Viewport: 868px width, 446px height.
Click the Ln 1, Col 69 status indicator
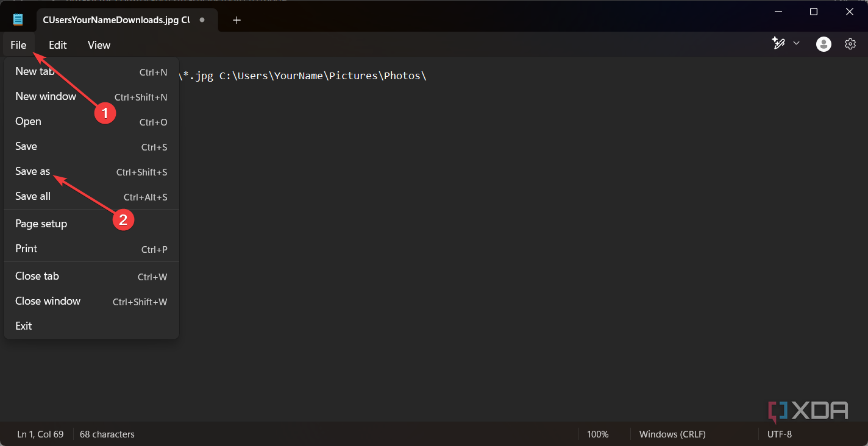(40, 434)
